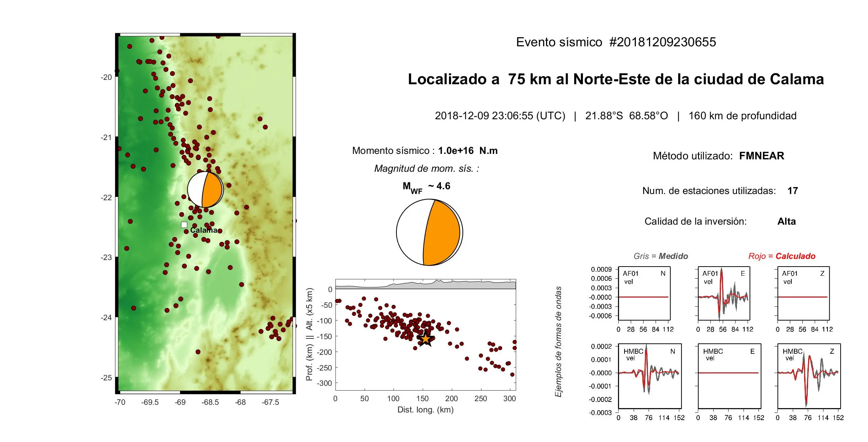Image resolution: width=868 pixels, height=442 pixels.
Task: Click the 'Gris = Medido' legend label
Action: point(661,256)
